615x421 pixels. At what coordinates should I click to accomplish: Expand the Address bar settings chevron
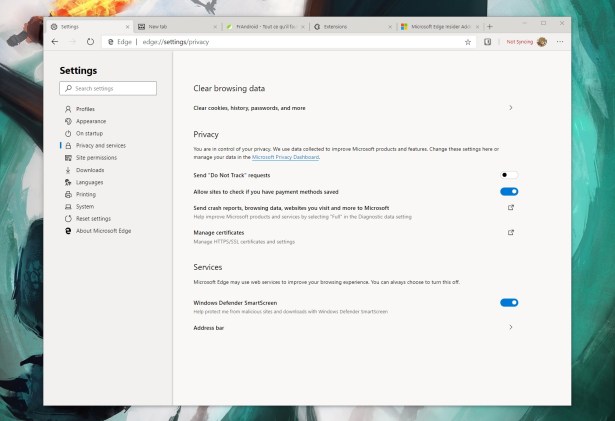pyautogui.click(x=511, y=327)
